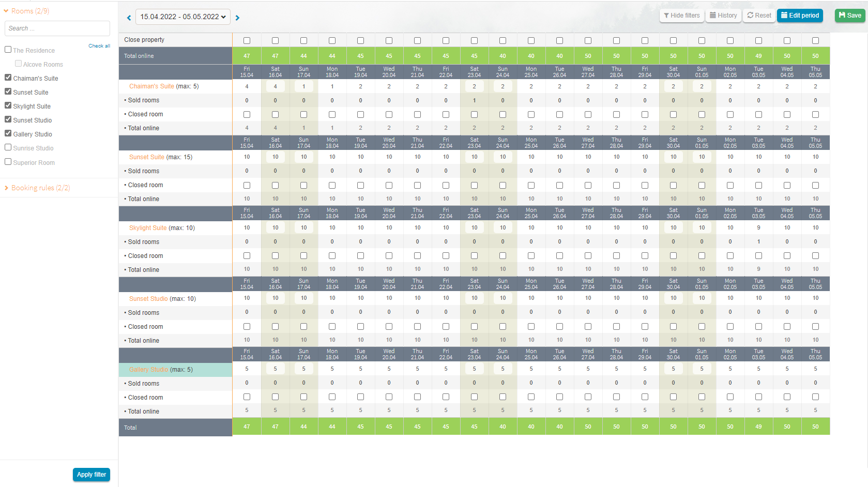Click the Close property row label
Screen dimensions: 868x487
click(144, 40)
